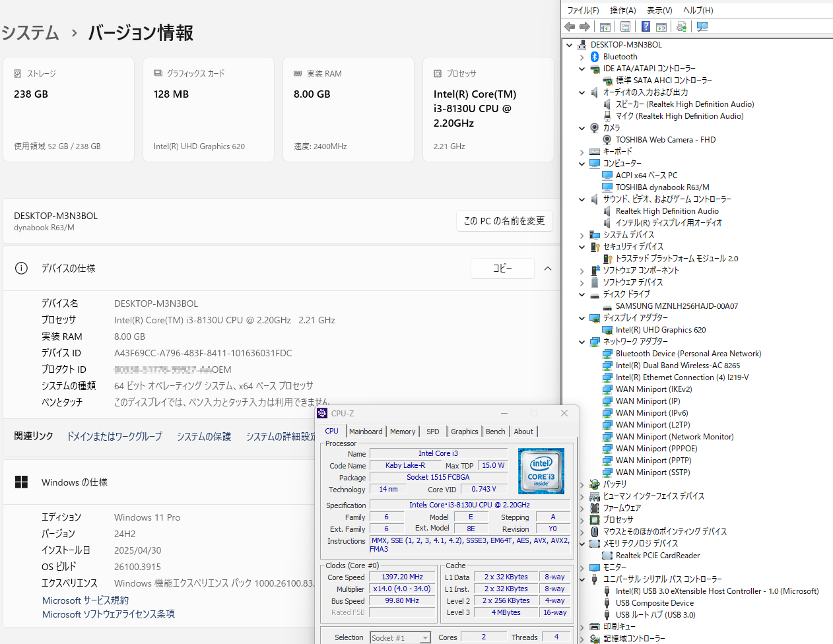This screenshot has width=833, height=644.
Task: Collapse the DESKTOP-M3N3BOL root tree node
Action: pos(570,45)
